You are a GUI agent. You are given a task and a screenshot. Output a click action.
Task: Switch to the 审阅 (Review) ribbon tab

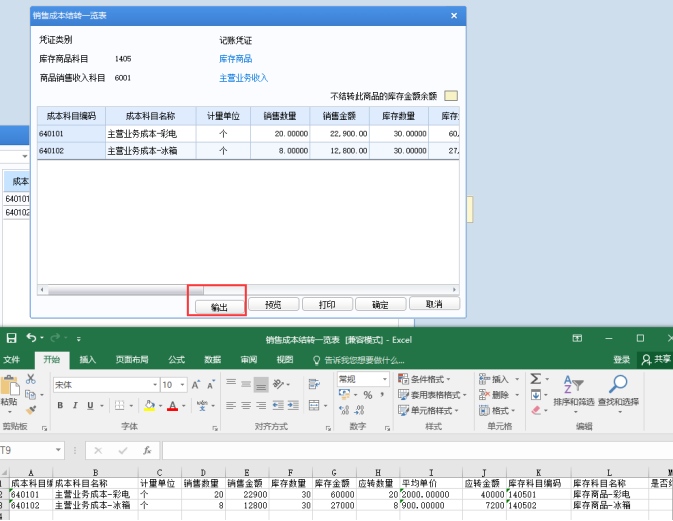point(249,360)
